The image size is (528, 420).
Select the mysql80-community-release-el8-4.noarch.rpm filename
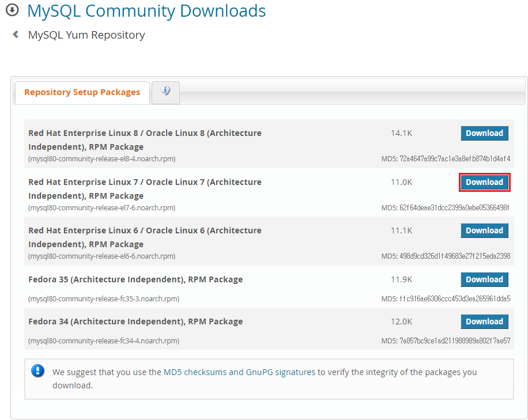[101, 159]
